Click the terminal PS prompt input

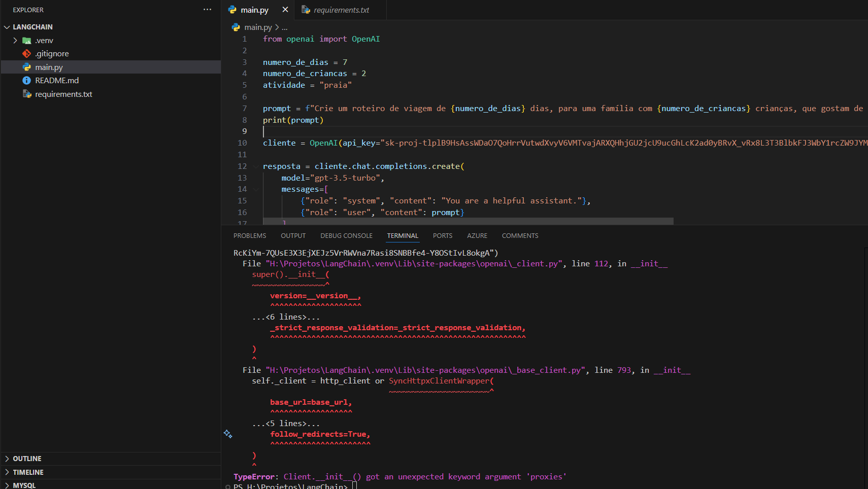[355, 486]
